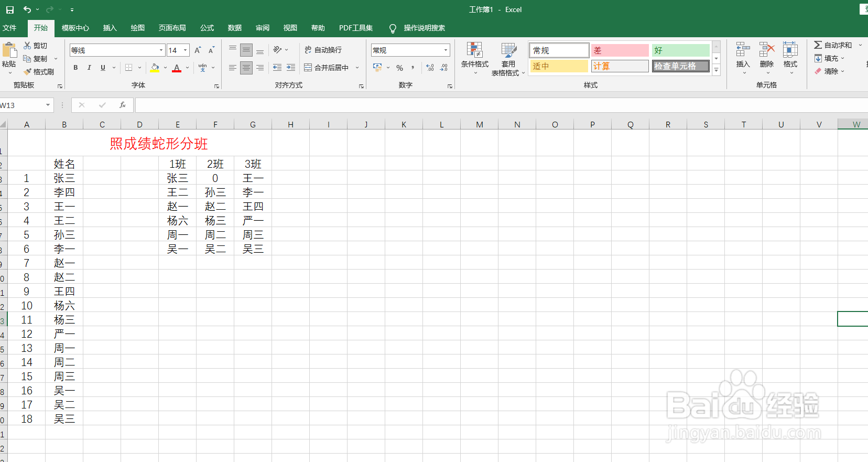Toggle Italic formatting

click(89, 68)
